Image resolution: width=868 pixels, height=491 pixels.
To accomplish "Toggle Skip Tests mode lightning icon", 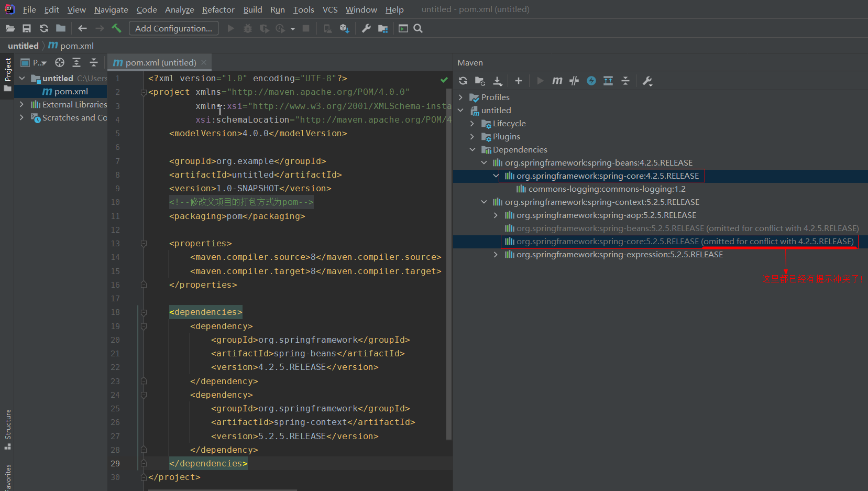I will tap(591, 81).
